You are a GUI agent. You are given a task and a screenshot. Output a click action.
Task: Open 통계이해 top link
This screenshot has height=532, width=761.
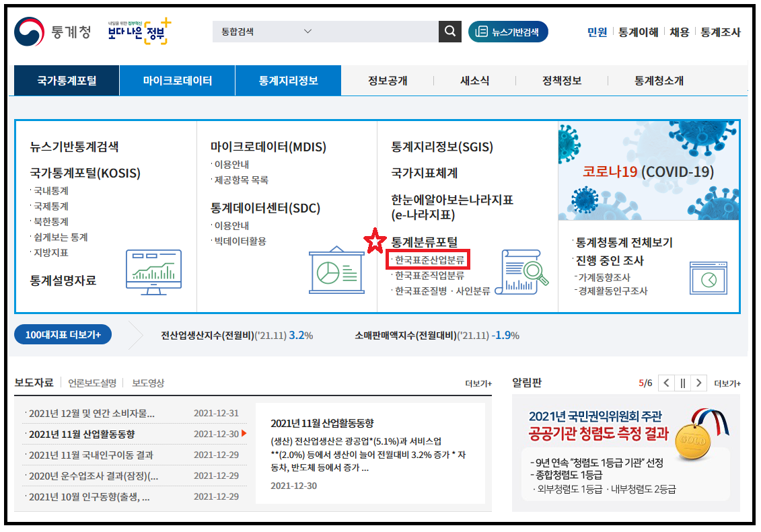click(x=639, y=32)
